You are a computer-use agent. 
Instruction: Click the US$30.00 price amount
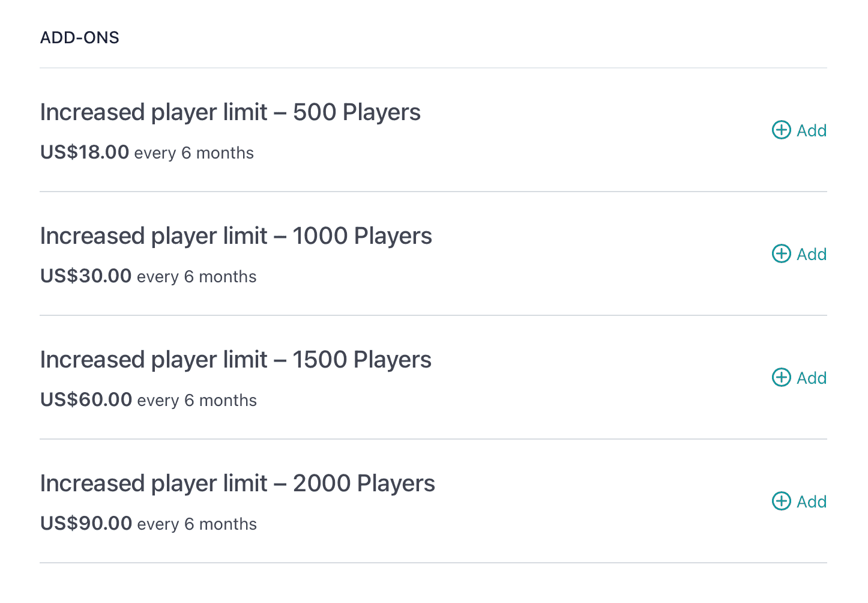coord(86,276)
